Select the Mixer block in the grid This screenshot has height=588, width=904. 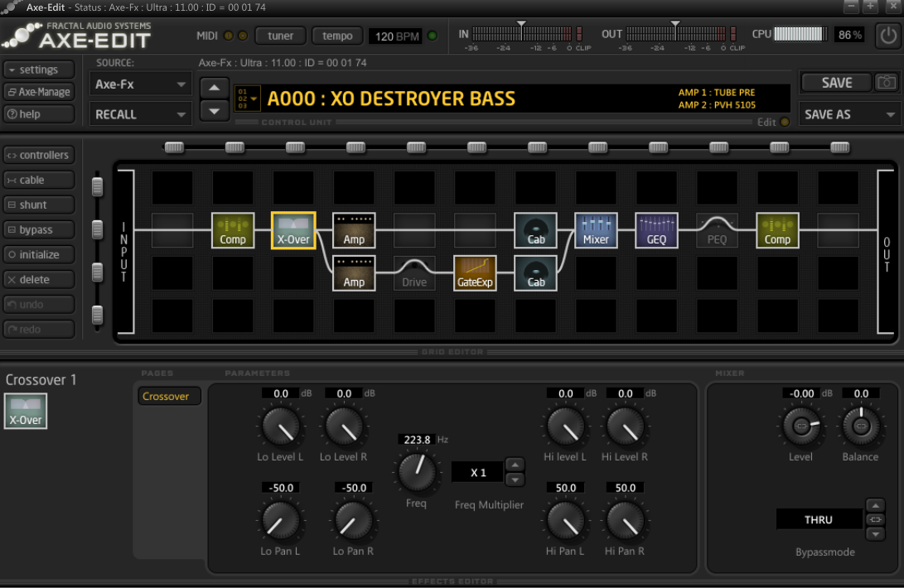(596, 229)
